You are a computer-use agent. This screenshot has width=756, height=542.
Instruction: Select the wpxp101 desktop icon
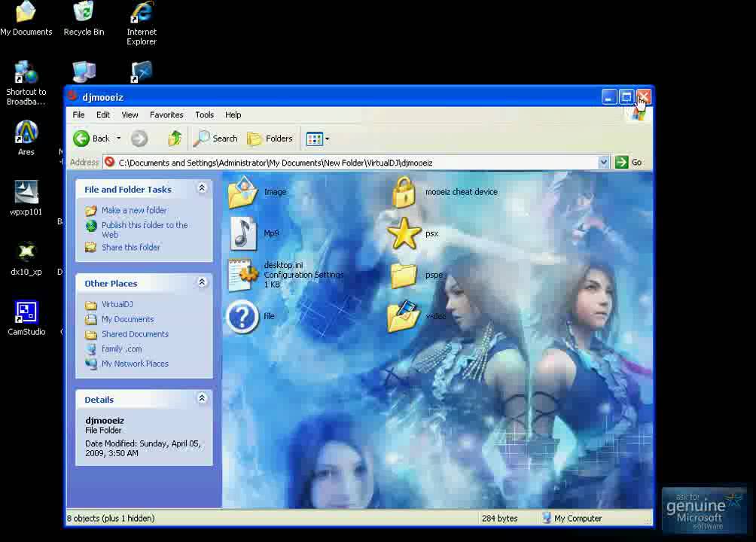(26, 198)
